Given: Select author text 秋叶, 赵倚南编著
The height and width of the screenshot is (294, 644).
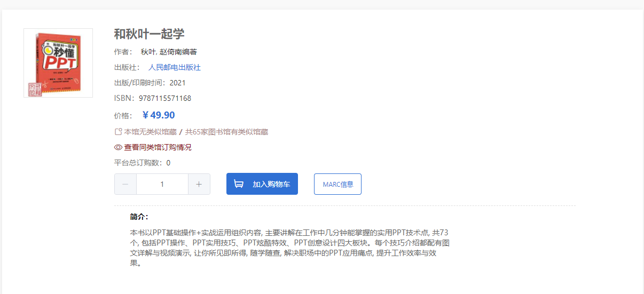Looking at the screenshot, I should (x=169, y=52).
